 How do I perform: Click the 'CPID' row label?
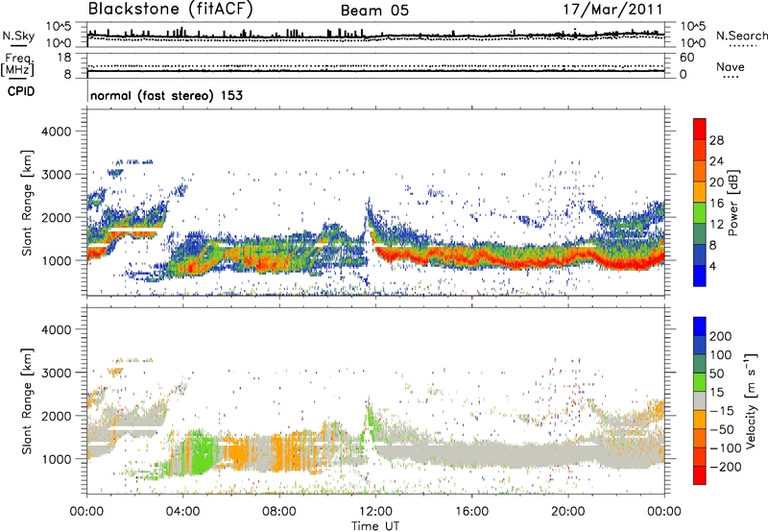click(21, 91)
